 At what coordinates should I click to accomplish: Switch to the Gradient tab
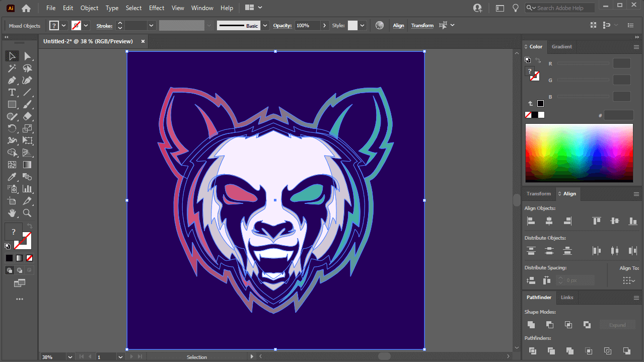coord(562,47)
